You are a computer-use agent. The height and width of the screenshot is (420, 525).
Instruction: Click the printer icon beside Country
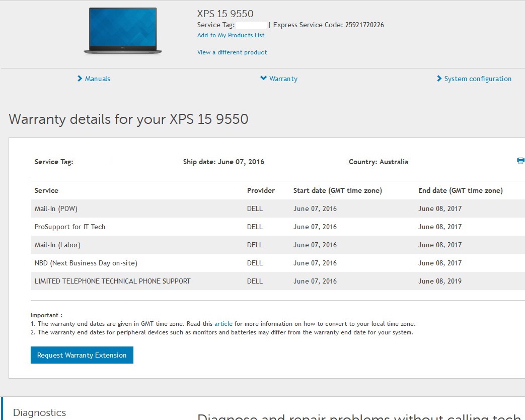click(x=520, y=161)
